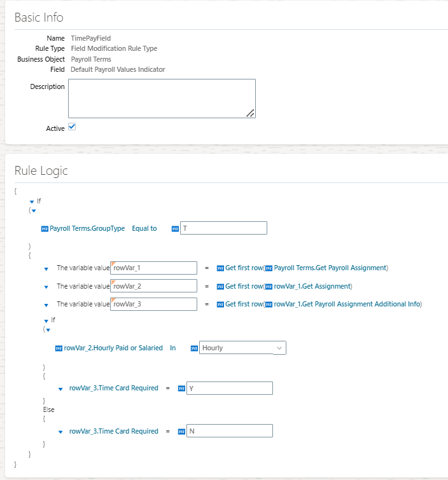This screenshot has height=480, width=448.
Task: Open menu arrow for Time Card Required = Y
Action: (60, 389)
